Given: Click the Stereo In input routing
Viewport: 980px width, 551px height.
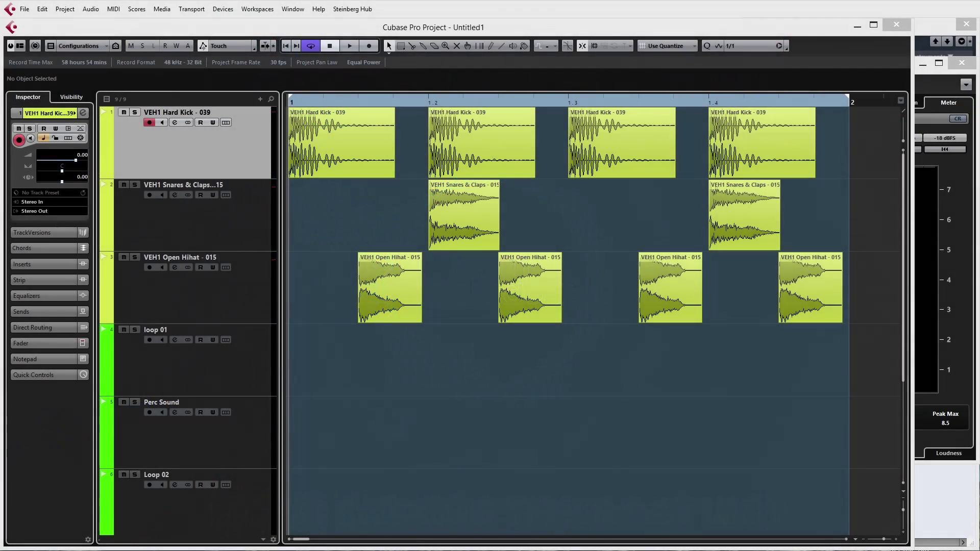Looking at the screenshot, I should 50,202.
